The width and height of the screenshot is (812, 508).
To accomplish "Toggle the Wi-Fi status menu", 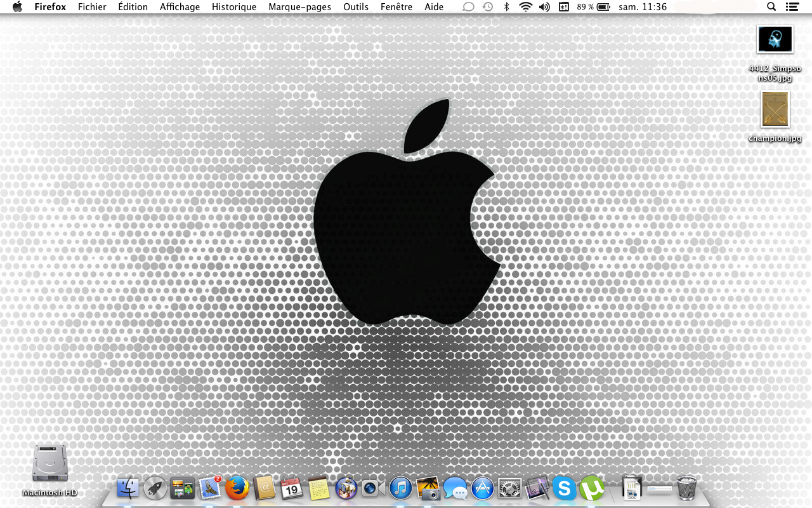I will pos(525,7).
